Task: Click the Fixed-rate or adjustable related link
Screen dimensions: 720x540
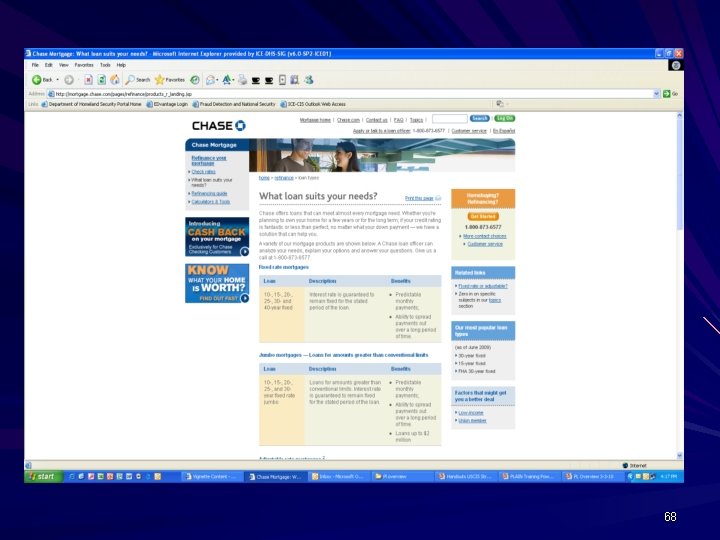Action: [x=483, y=286]
